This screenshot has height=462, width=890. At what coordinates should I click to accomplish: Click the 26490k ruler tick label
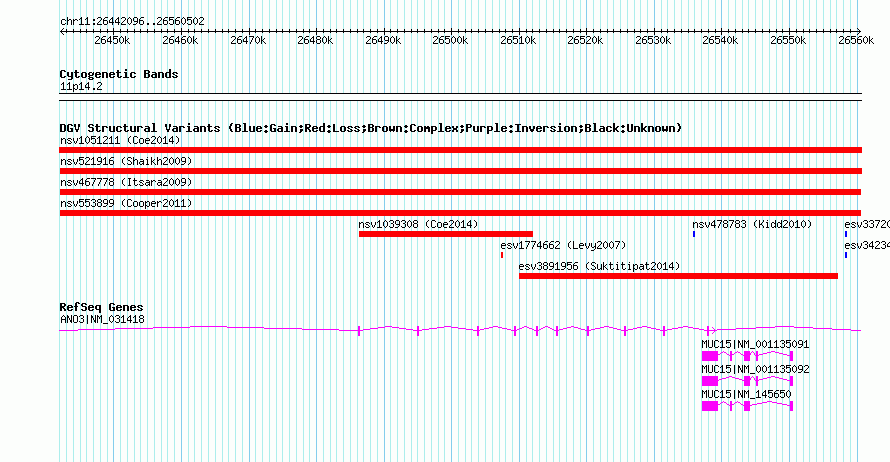click(x=383, y=40)
